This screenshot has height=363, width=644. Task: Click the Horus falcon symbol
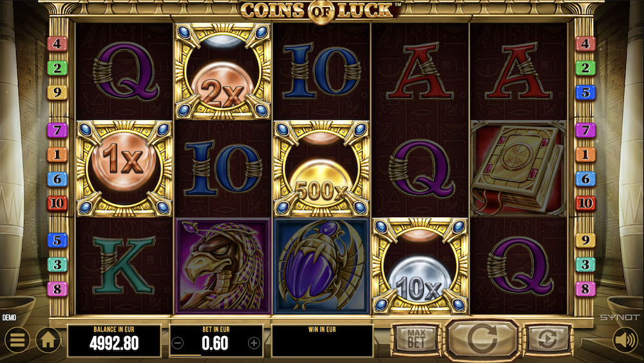click(x=222, y=266)
